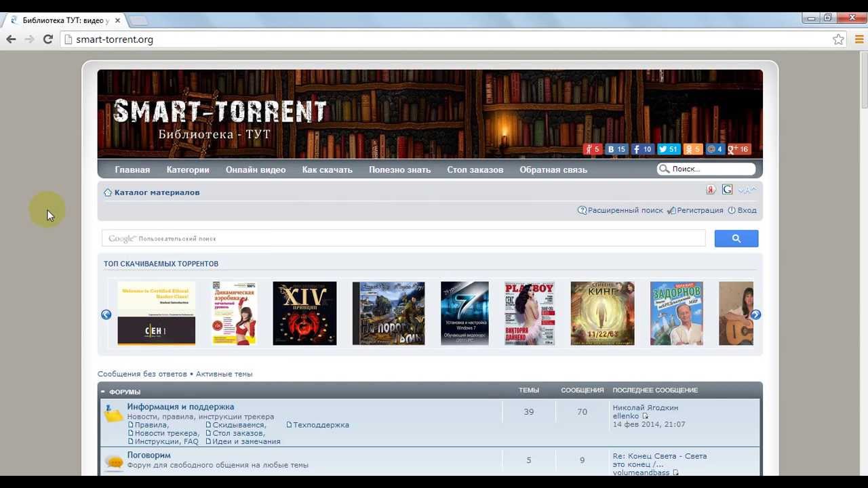Click the Вход login link
868x488 pixels.
click(742, 210)
